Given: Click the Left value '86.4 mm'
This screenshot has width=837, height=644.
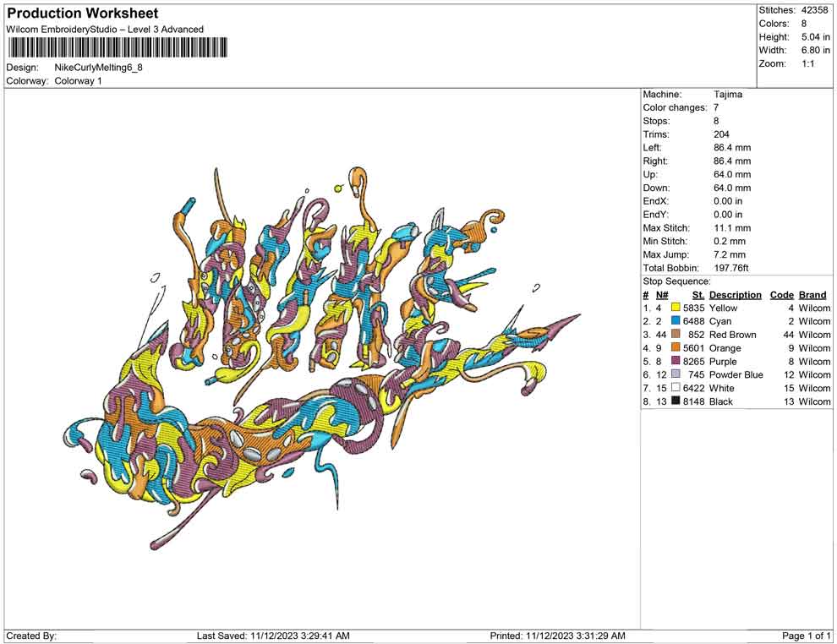Looking at the screenshot, I should tap(732, 148).
